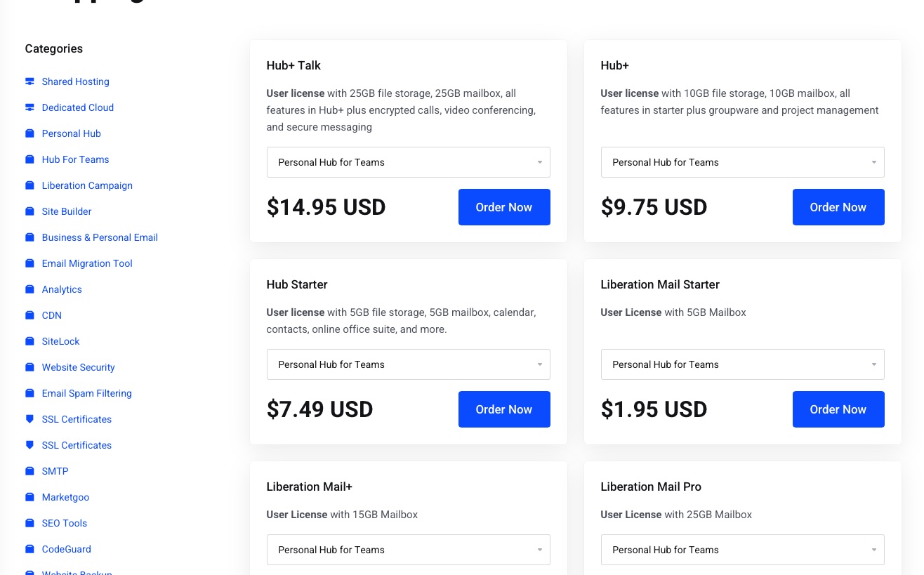Click the shield icon beside first SSL Certificates
The width and height of the screenshot is (924, 575).
[29, 419]
